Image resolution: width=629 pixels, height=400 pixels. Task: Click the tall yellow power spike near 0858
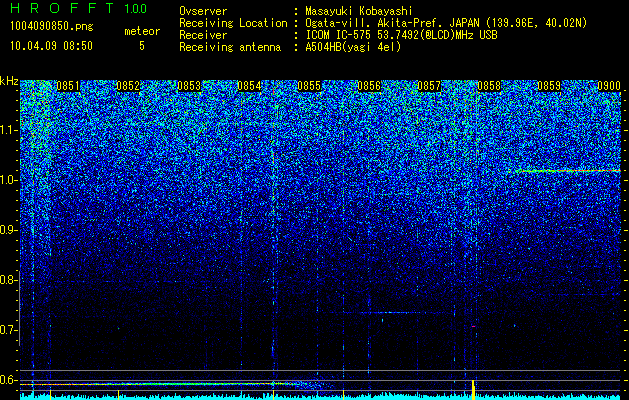(473, 389)
